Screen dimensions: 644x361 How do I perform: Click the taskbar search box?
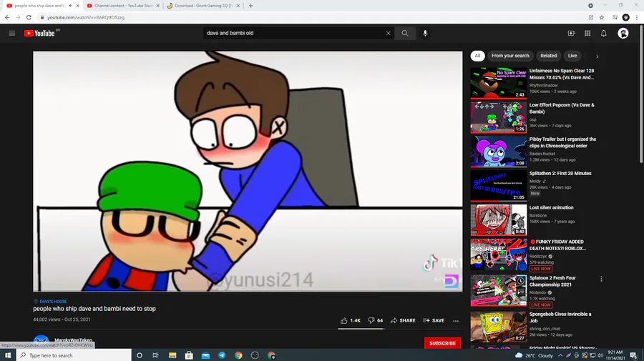[74, 355]
